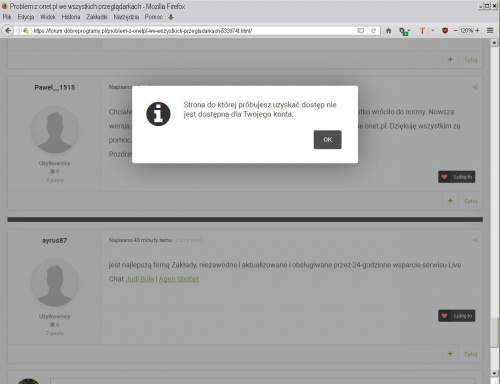The image size is (500, 384).
Task: Click OK in the access denied dialog
Action: click(x=327, y=139)
